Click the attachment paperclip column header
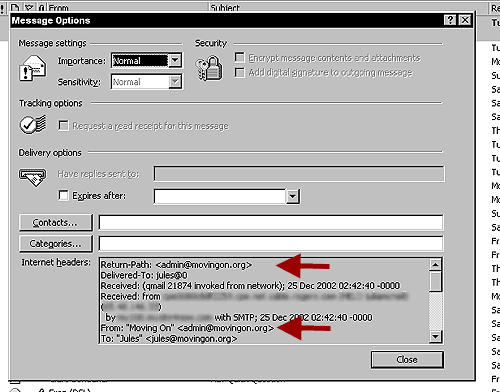500x392 pixels. coord(42,7)
